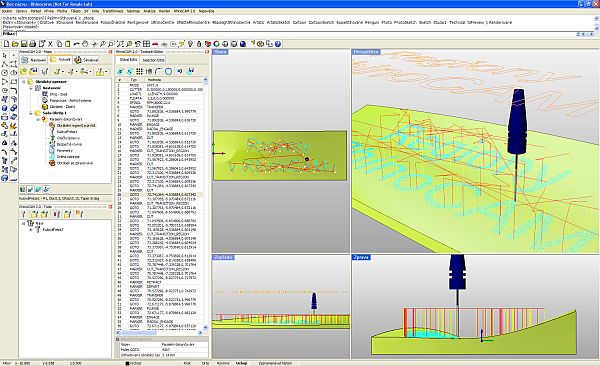Click the circle icon in Toolpath Editor toolbar
Viewport: 600px width, 366px height.
pos(168,71)
